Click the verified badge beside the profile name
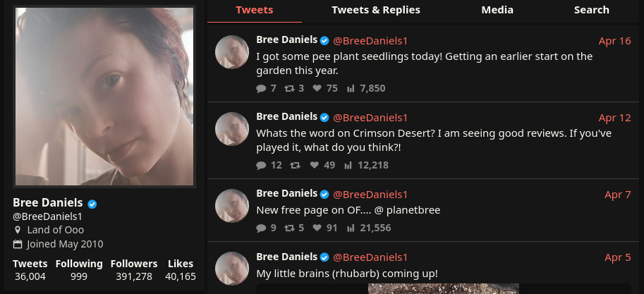 click(92, 204)
